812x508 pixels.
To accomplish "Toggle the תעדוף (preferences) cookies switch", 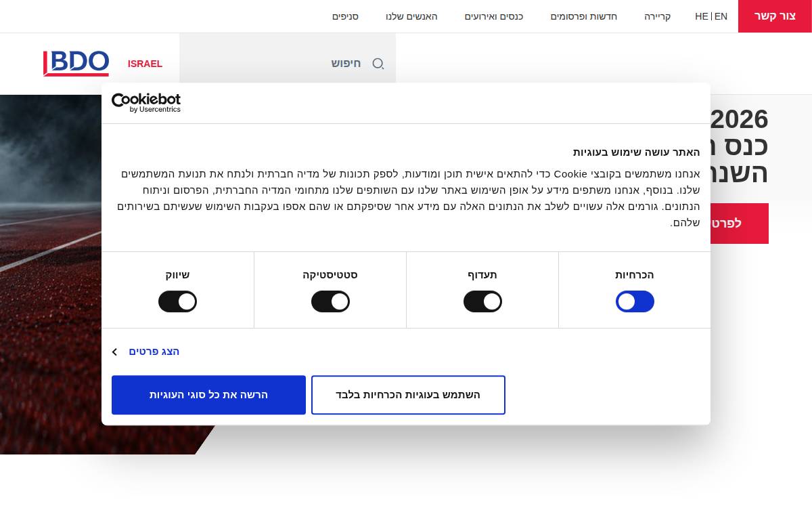I will [x=482, y=301].
